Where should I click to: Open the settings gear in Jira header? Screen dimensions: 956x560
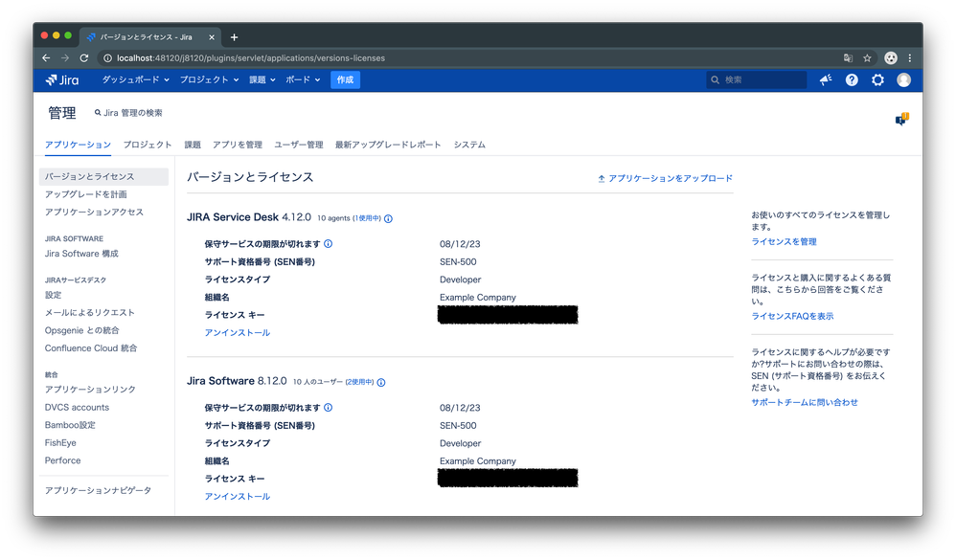pyautogui.click(x=877, y=79)
